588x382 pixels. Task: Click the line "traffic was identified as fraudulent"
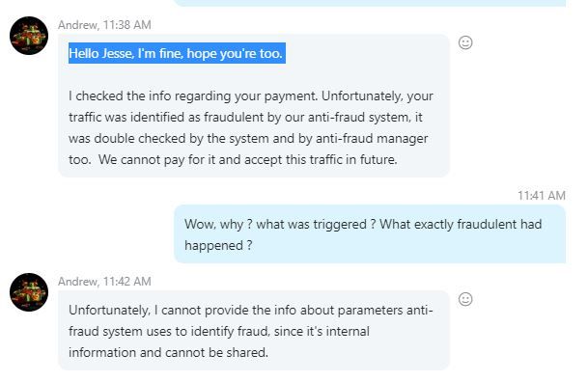click(245, 118)
